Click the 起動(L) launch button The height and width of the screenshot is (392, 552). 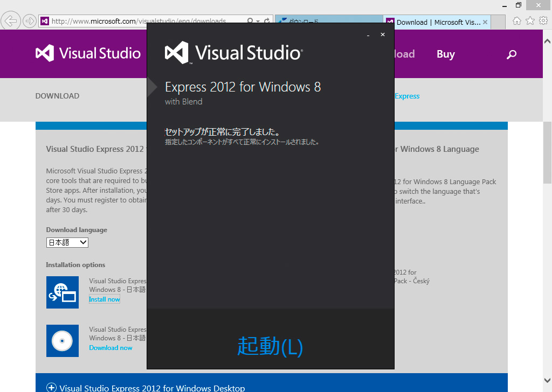[x=270, y=346]
